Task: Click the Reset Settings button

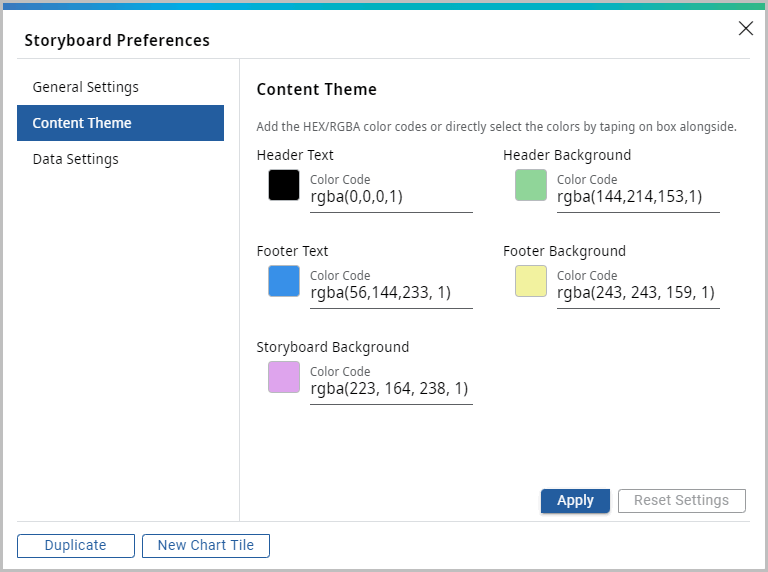Action: 681,500
